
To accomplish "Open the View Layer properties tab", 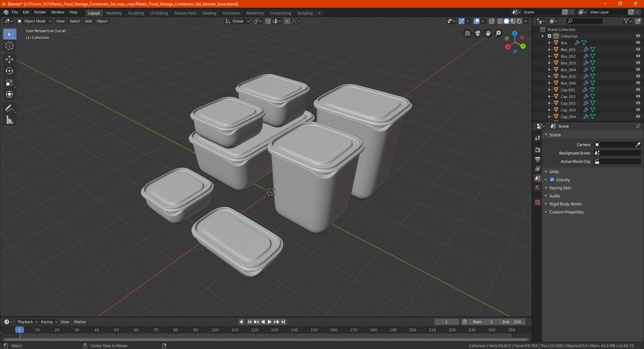I will point(538,168).
